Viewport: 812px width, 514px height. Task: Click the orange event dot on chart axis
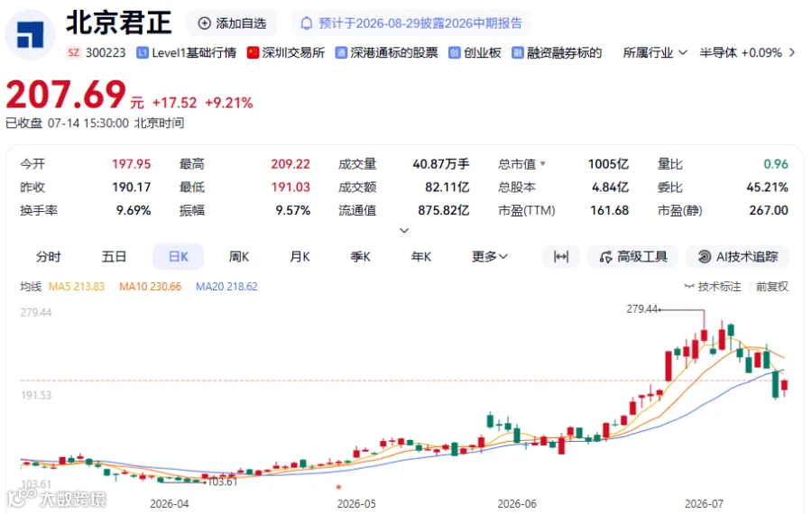(338, 487)
